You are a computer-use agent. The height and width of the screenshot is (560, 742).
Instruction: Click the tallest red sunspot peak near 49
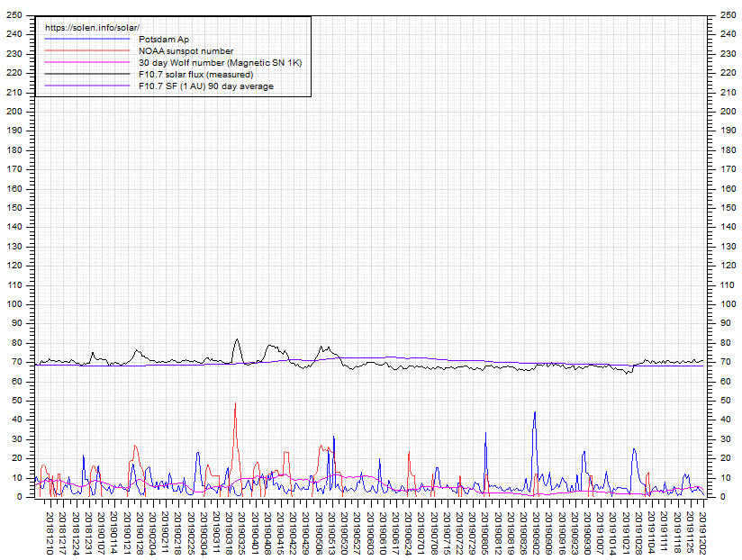[x=235, y=403]
